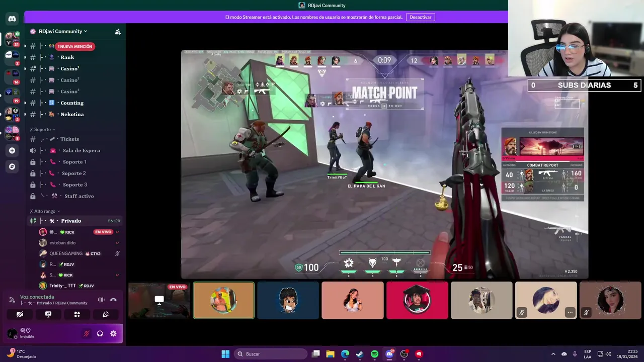Open Task View on taskbar

[315, 354]
